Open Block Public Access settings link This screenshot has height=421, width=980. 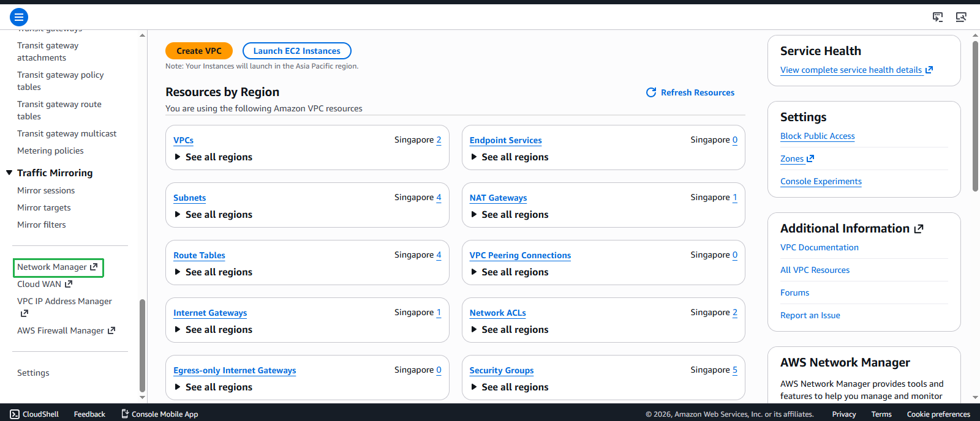pyautogui.click(x=817, y=136)
